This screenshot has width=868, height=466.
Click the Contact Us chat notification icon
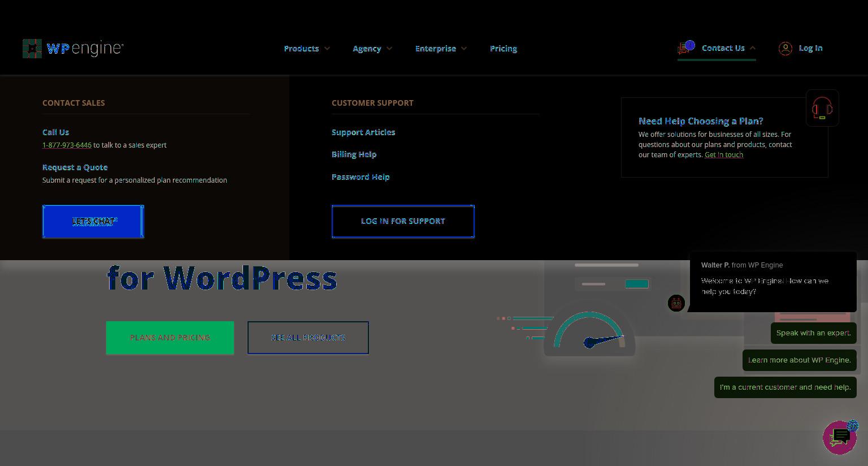(x=686, y=48)
